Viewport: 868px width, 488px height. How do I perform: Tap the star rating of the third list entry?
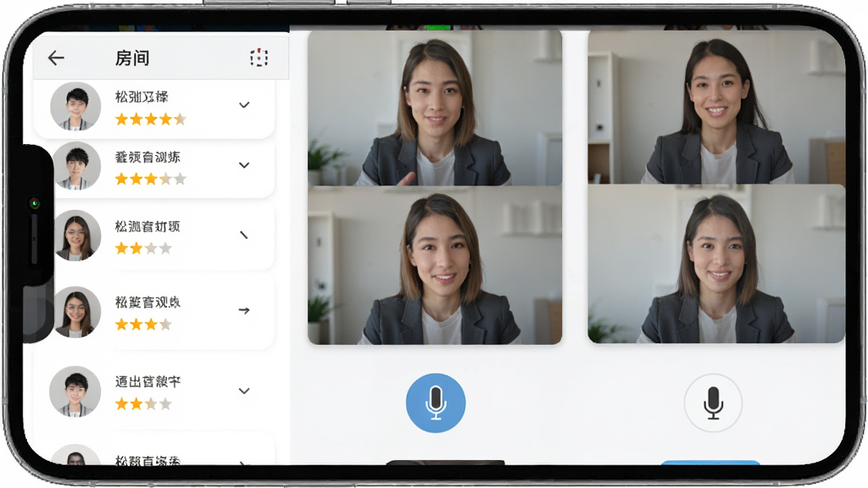143,248
